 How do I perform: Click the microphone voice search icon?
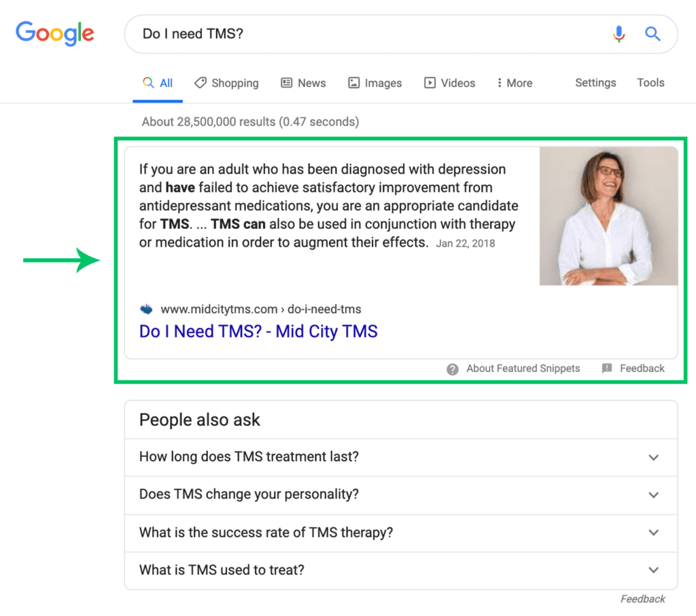(x=619, y=34)
